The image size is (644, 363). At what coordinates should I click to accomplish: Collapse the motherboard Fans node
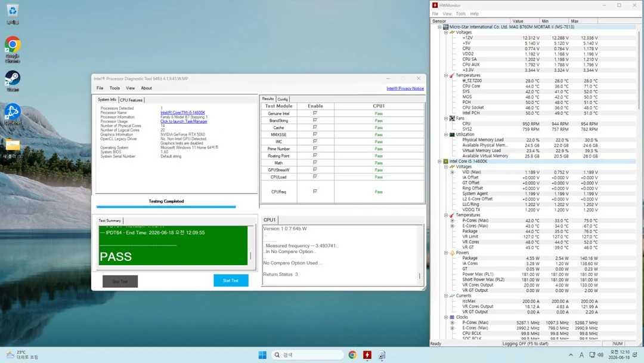point(446,118)
